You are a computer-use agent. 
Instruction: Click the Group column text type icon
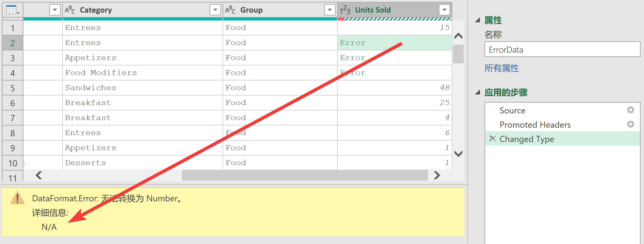click(230, 10)
